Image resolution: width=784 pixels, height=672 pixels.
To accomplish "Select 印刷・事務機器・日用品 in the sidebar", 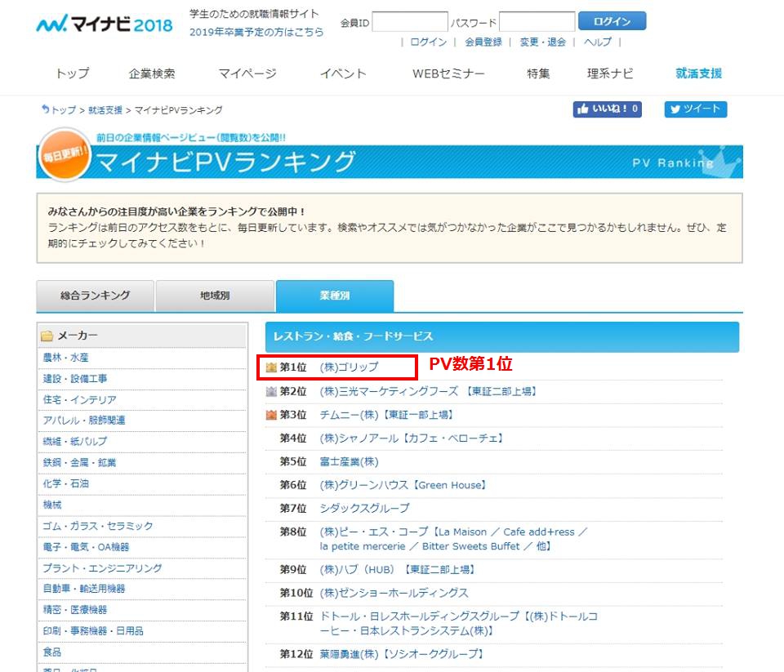I will (93, 631).
